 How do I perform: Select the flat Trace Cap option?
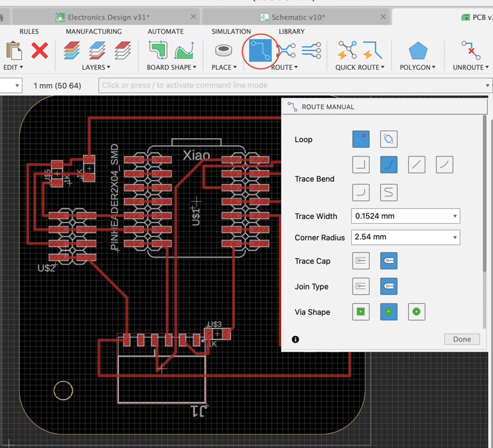(361, 261)
